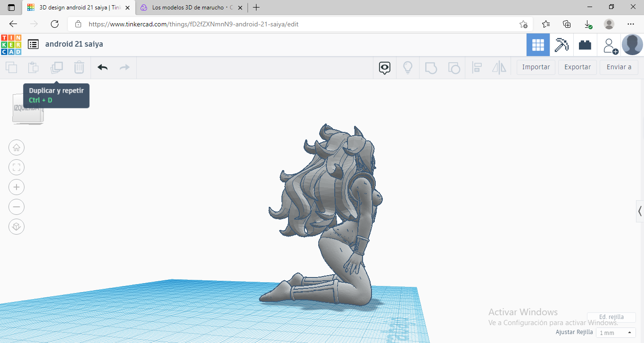Screen dimensions: 644x343
Task: Toggle visibility of hidden objects with lightbulb
Action: 408,67
